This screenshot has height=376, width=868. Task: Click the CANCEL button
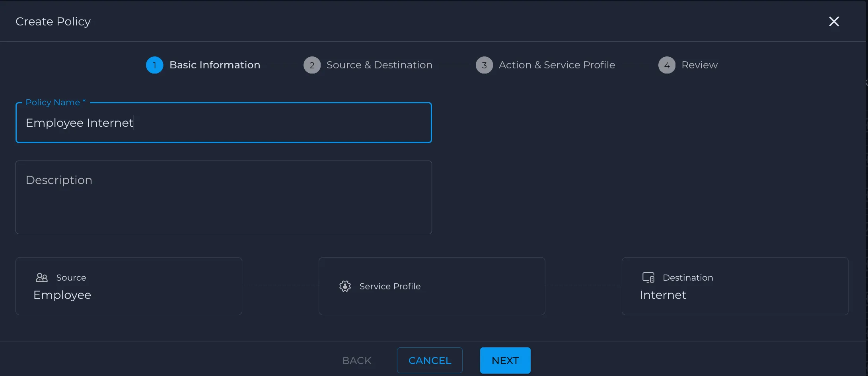430,360
